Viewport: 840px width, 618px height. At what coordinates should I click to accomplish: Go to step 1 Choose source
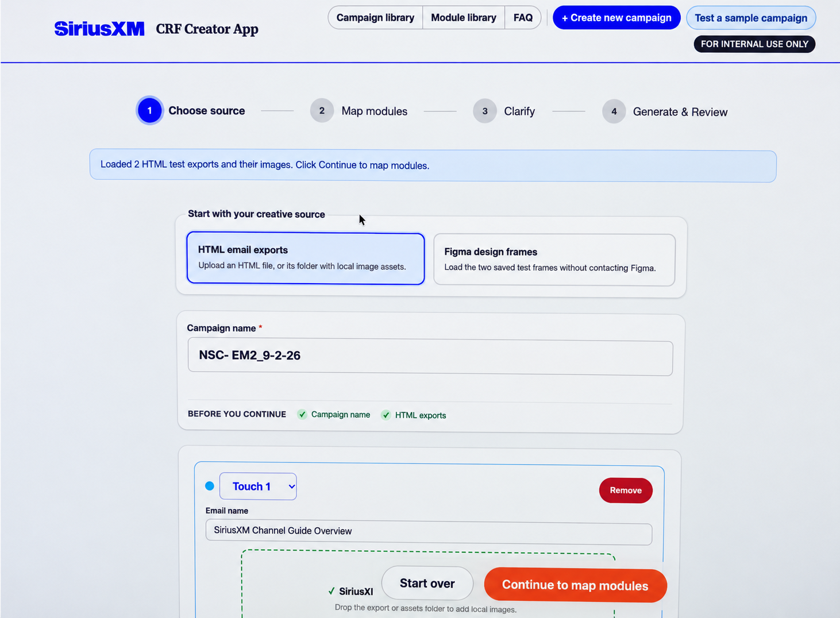191,110
